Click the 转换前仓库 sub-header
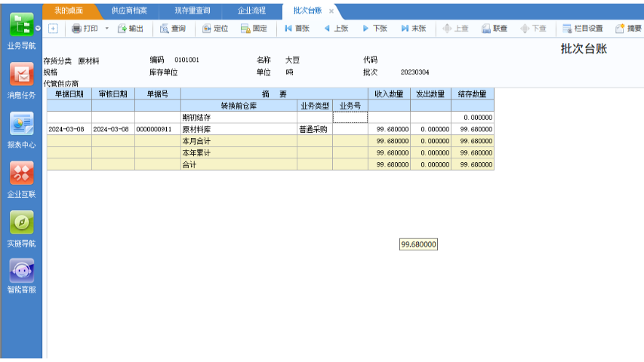 click(239, 106)
